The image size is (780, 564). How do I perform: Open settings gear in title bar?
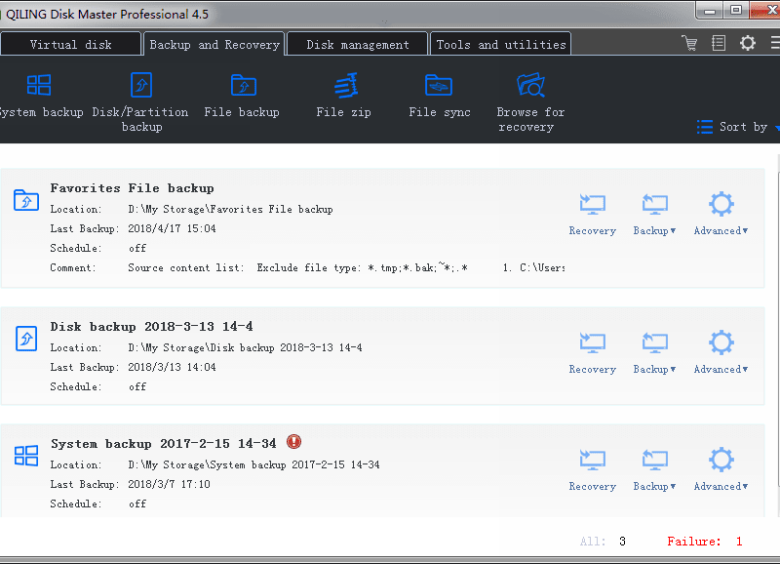click(x=747, y=43)
